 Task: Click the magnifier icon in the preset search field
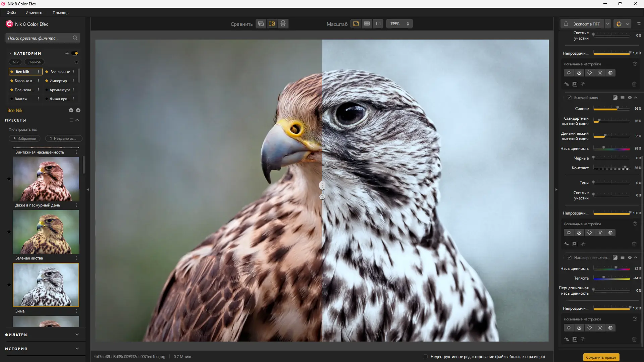click(75, 38)
